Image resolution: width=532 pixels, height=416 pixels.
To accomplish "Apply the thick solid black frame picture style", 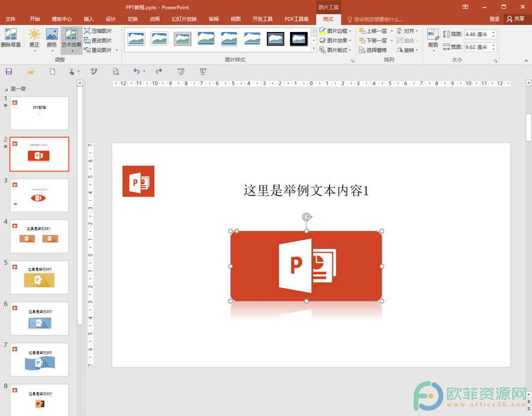I will [x=299, y=38].
